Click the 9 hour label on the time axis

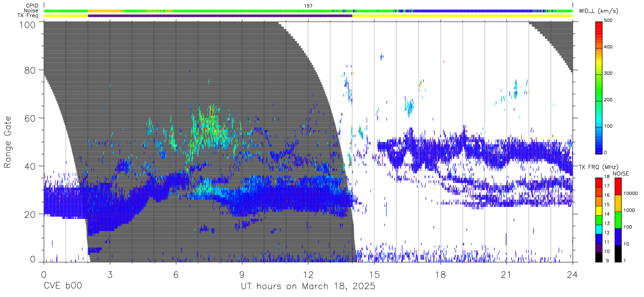click(x=242, y=275)
